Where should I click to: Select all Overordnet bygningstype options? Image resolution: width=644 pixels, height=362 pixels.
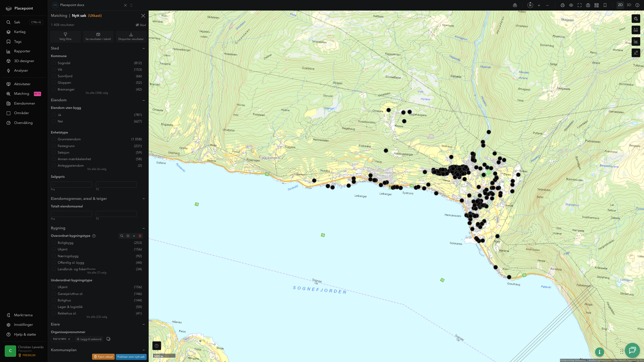point(128,236)
